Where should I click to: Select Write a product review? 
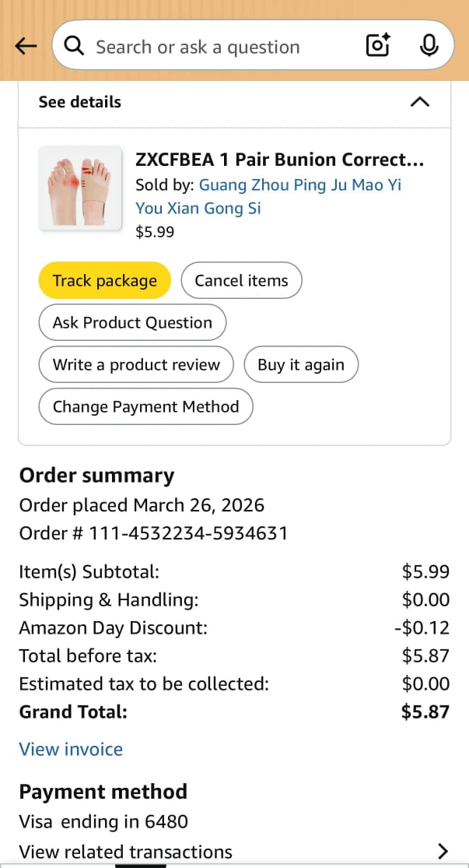[136, 365]
